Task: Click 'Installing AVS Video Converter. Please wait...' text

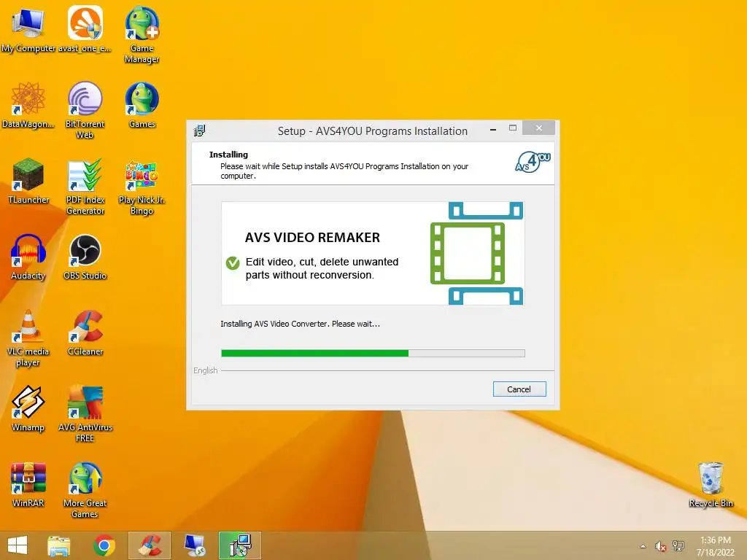Action: 300,324
